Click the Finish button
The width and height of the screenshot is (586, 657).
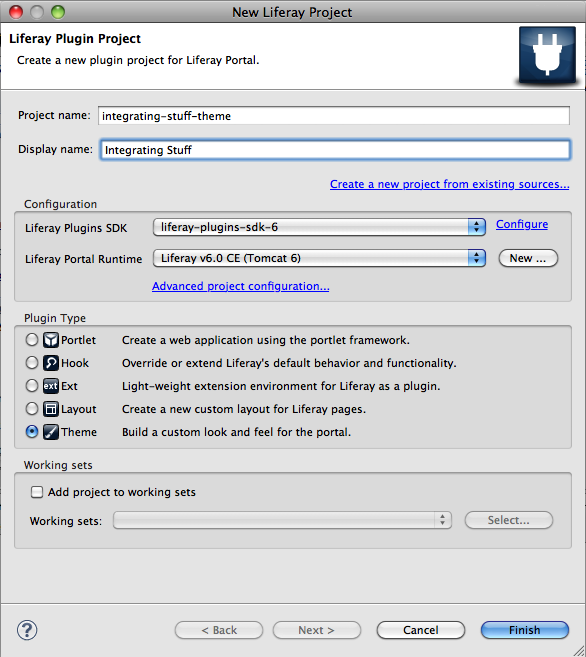(x=525, y=630)
